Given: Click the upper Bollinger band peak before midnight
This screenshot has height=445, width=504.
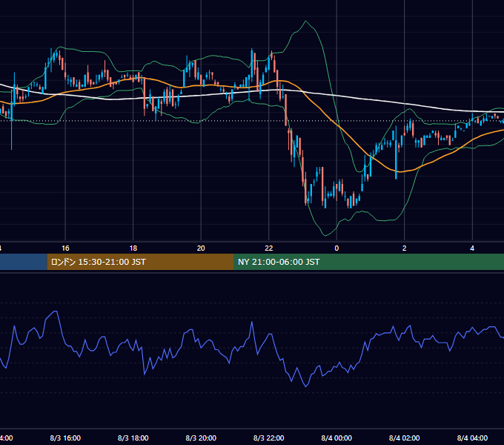Looking at the screenshot, I should 305,22.
